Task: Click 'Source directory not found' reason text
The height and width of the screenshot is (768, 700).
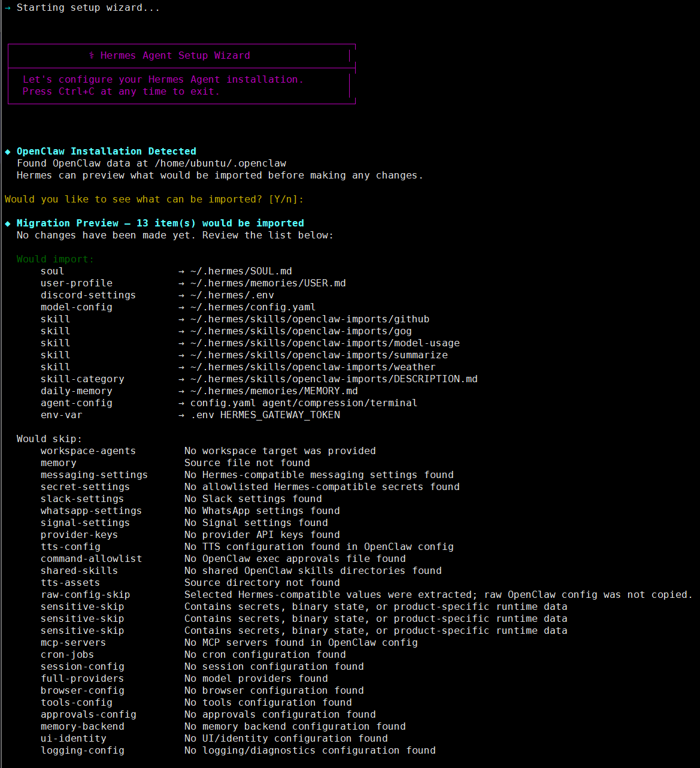Action: (262, 582)
